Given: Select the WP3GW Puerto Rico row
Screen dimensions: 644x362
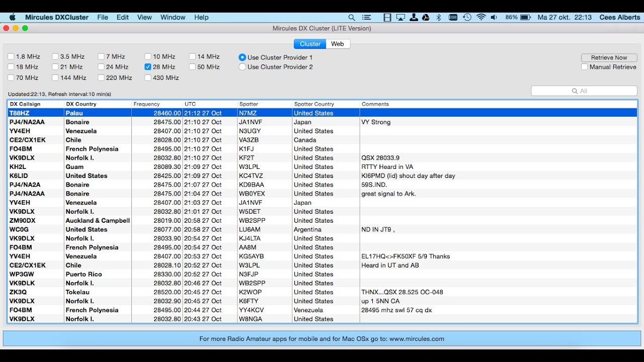Looking at the screenshot, I should click(322, 275).
